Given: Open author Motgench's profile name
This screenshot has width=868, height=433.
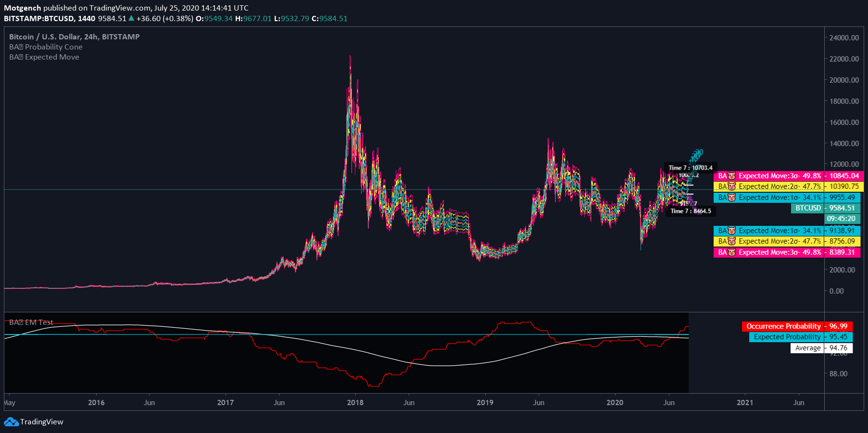Looking at the screenshot, I should (x=23, y=8).
